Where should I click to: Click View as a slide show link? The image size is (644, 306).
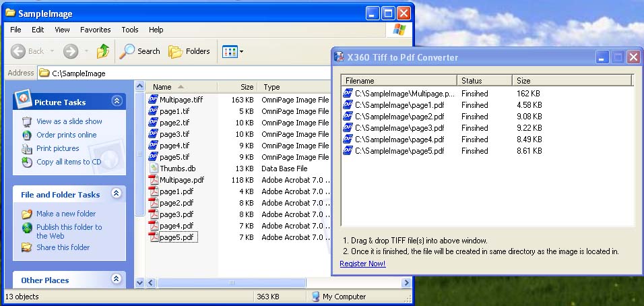coord(69,121)
